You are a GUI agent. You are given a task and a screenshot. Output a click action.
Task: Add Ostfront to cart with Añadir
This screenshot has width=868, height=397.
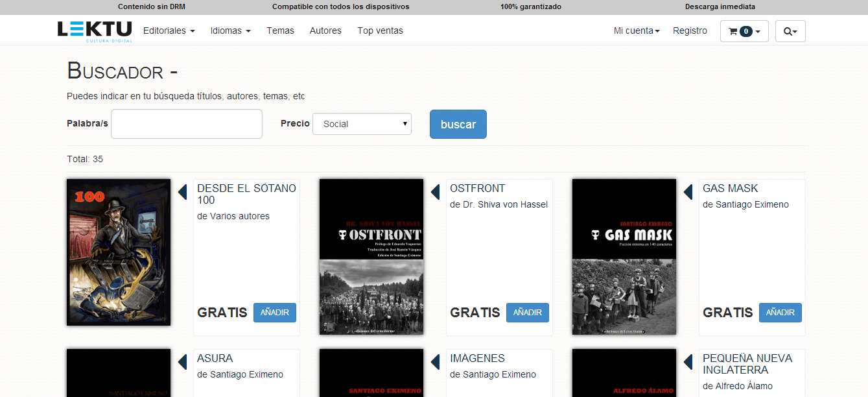pos(528,313)
